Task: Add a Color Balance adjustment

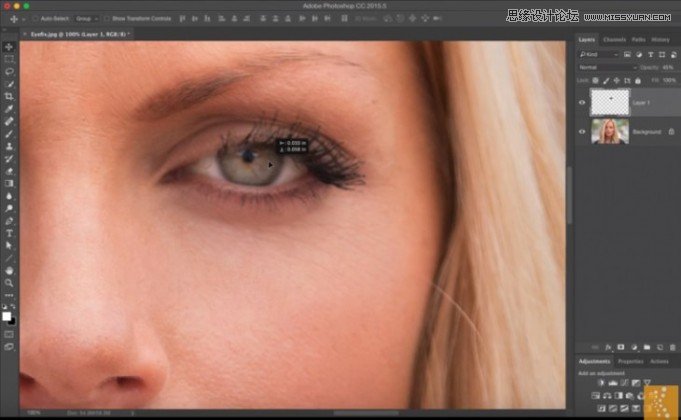Action: (607, 396)
